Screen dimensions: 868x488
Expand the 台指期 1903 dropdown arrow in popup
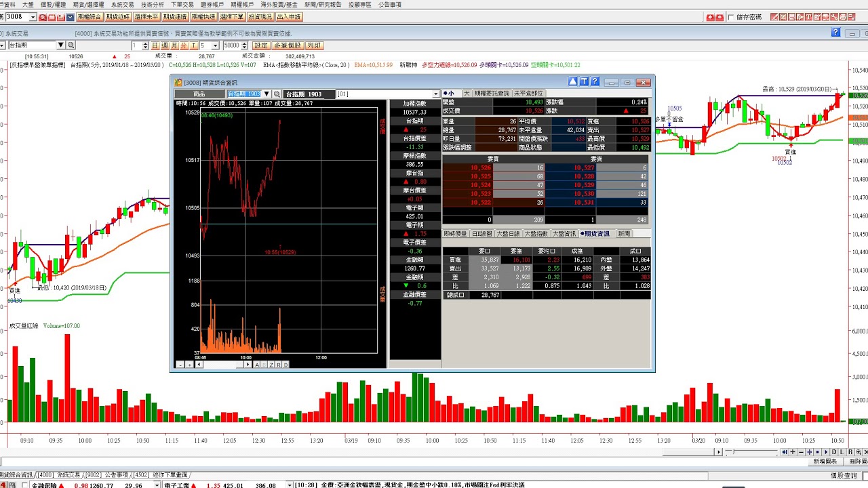[267, 94]
